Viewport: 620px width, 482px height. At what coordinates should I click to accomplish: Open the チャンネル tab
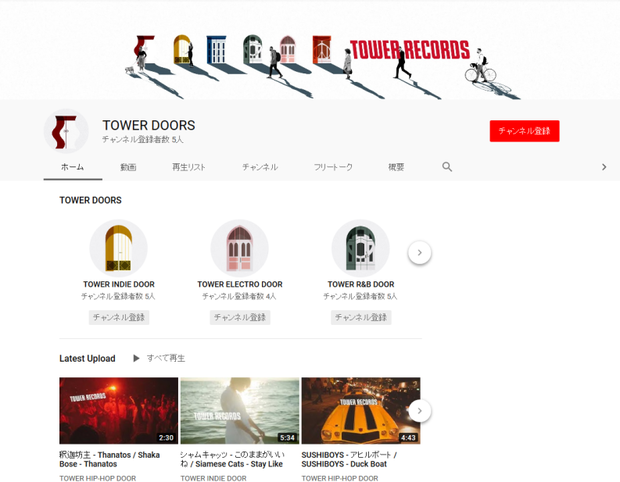[x=260, y=167]
